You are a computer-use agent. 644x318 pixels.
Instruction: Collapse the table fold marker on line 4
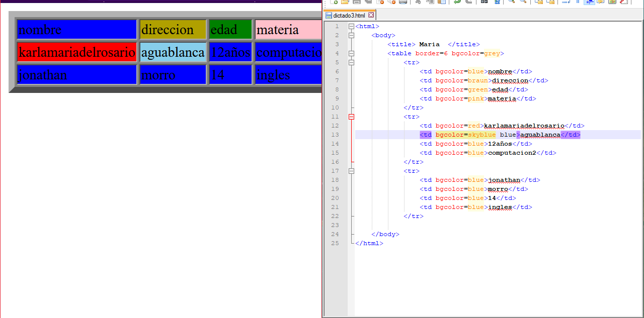tap(351, 53)
